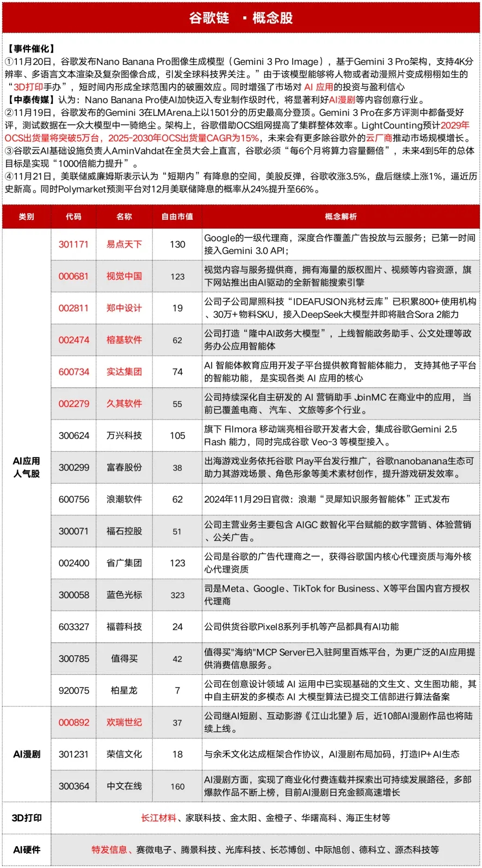The image size is (482, 868).
Task: Click the 3D打印 category label
Action: (x=27, y=818)
